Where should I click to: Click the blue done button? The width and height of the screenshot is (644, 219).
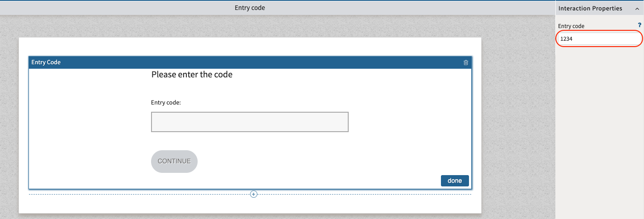coord(455,181)
